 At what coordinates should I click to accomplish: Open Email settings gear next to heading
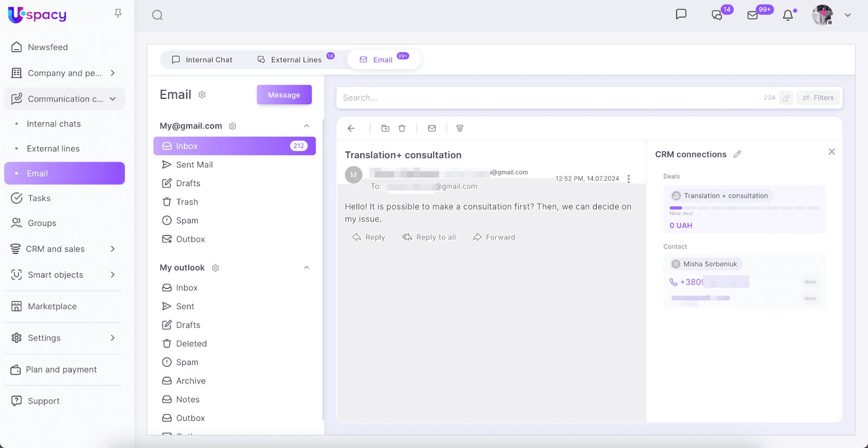(202, 95)
